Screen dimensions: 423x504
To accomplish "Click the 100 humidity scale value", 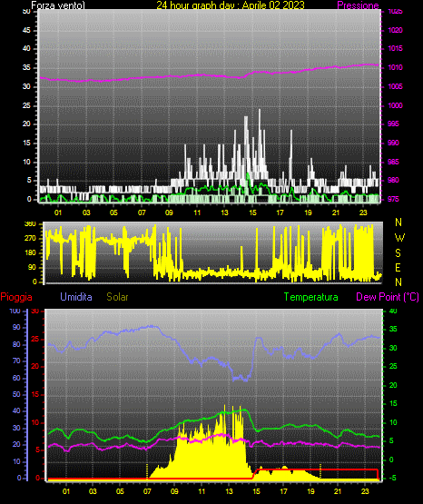I will pos(15,311).
